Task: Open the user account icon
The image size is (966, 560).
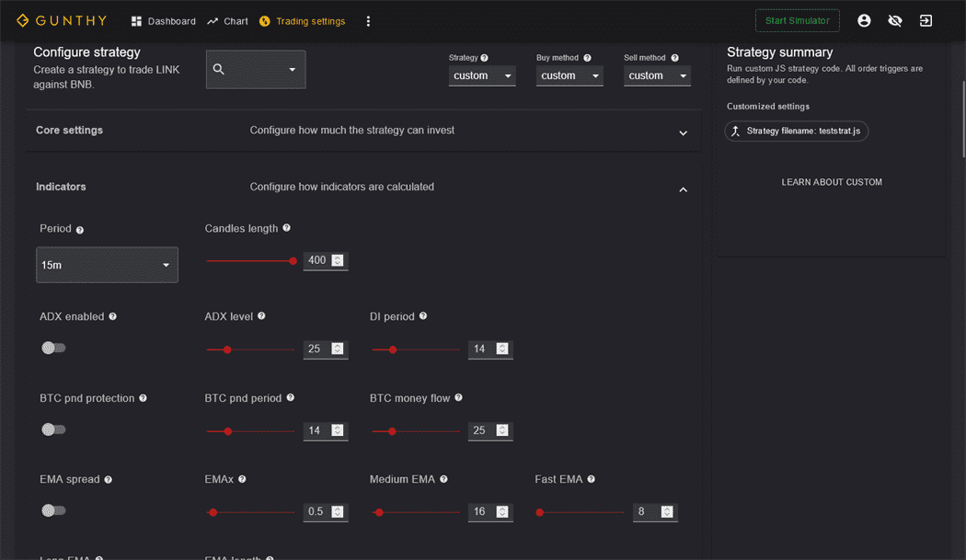Action: click(x=864, y=20)
